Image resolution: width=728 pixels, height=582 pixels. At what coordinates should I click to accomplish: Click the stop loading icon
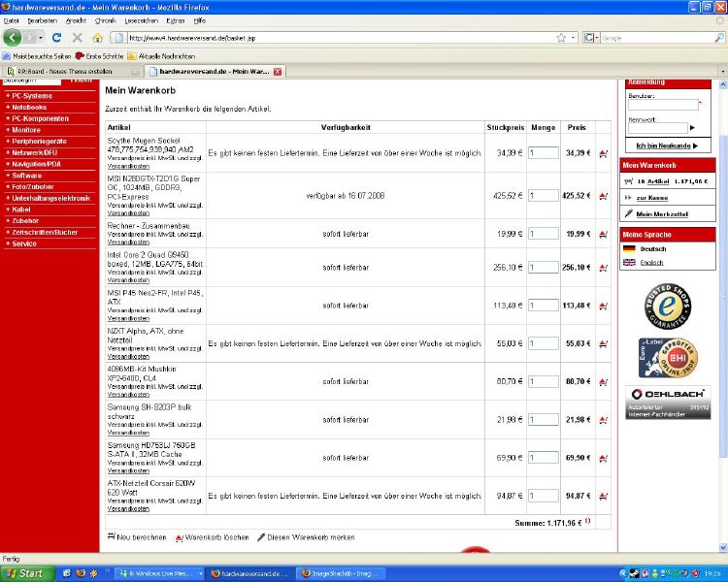(x=77, y=38)
